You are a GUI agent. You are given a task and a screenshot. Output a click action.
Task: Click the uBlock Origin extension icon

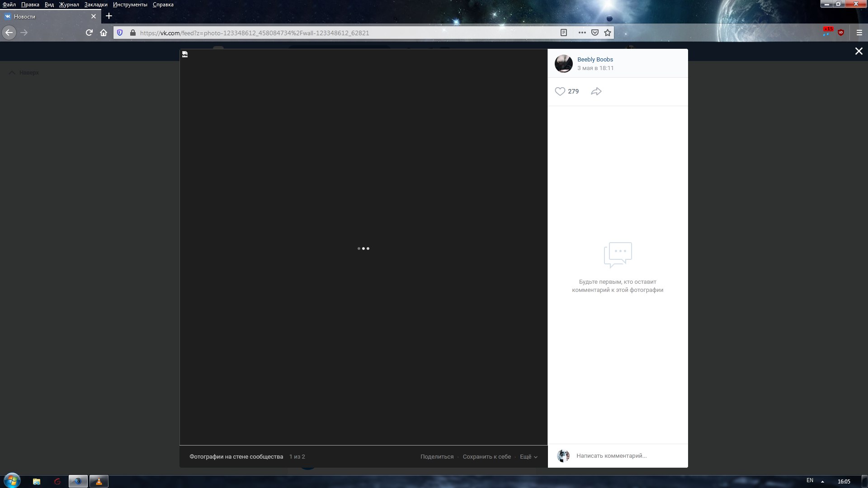click(x=841, y=33)
